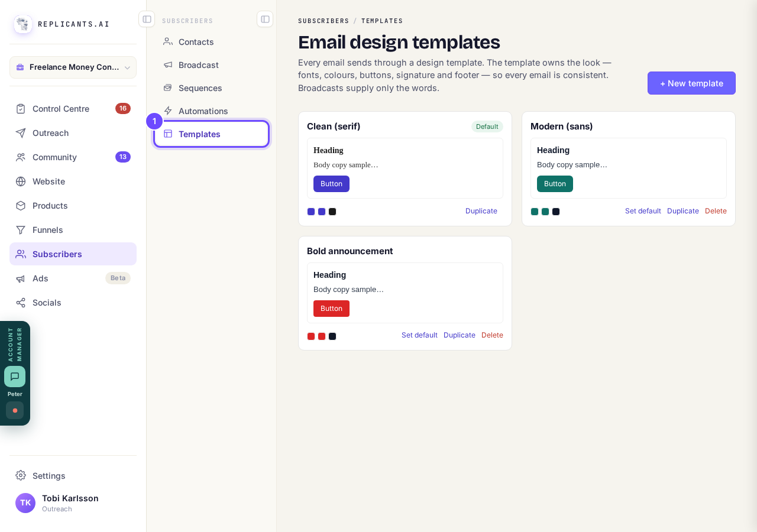The image size is (757, 532).
Task: Set Bold announcement as default template
Action: click(x=419, y=335)
